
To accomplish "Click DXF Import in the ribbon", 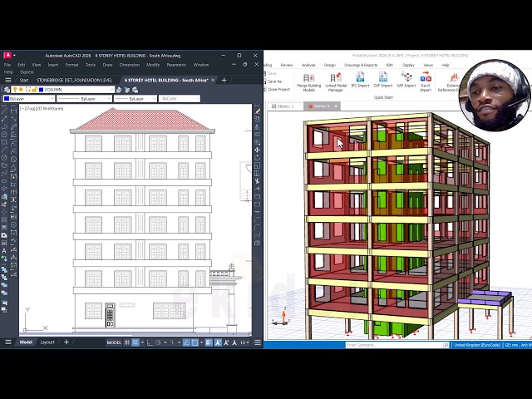I will (x=382, y=80).
